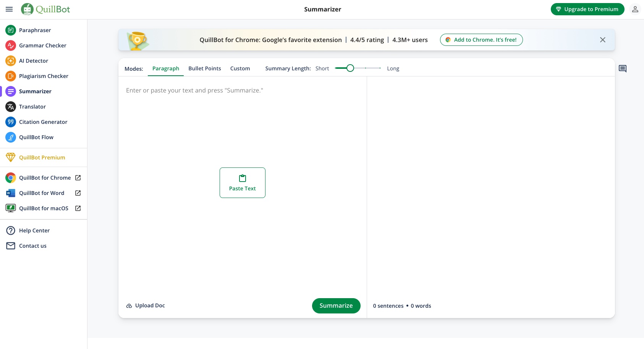Image resolution: width=644 pixels, height=349 pixels.
Task: Switch to Custom mode
Action: (240, 68)
